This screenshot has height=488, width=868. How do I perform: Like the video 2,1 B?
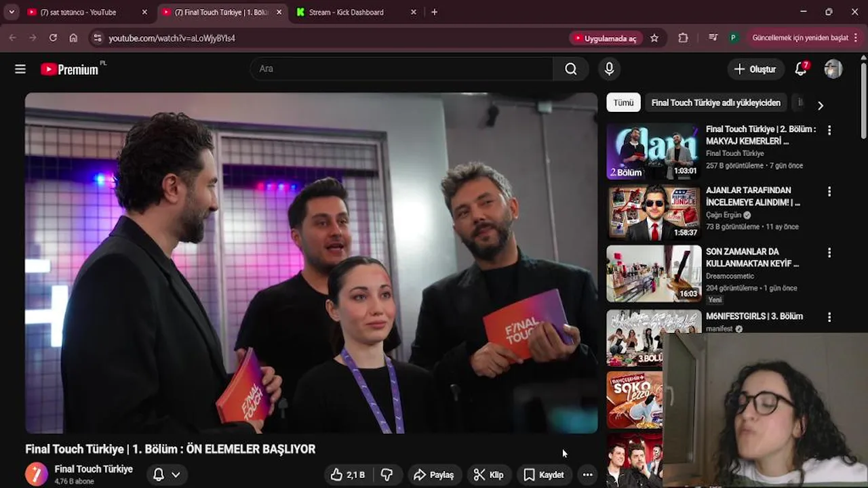[347, 474]
